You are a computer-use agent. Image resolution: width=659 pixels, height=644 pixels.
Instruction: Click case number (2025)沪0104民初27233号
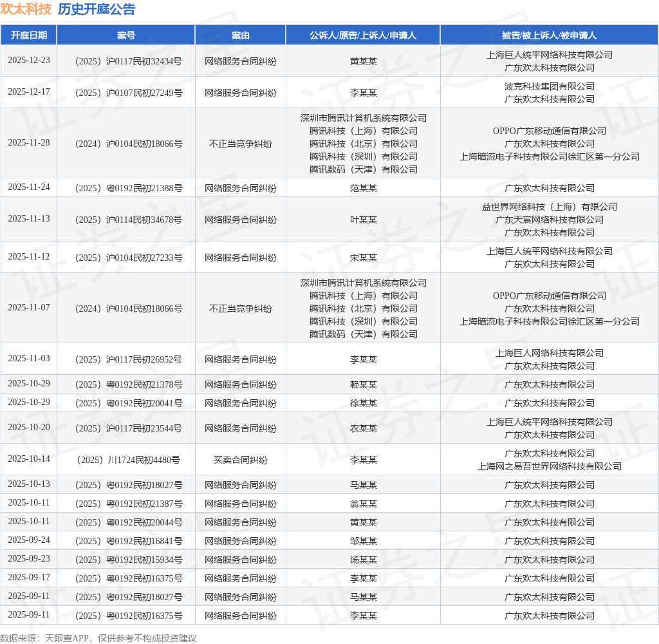(x=129, y=258)
